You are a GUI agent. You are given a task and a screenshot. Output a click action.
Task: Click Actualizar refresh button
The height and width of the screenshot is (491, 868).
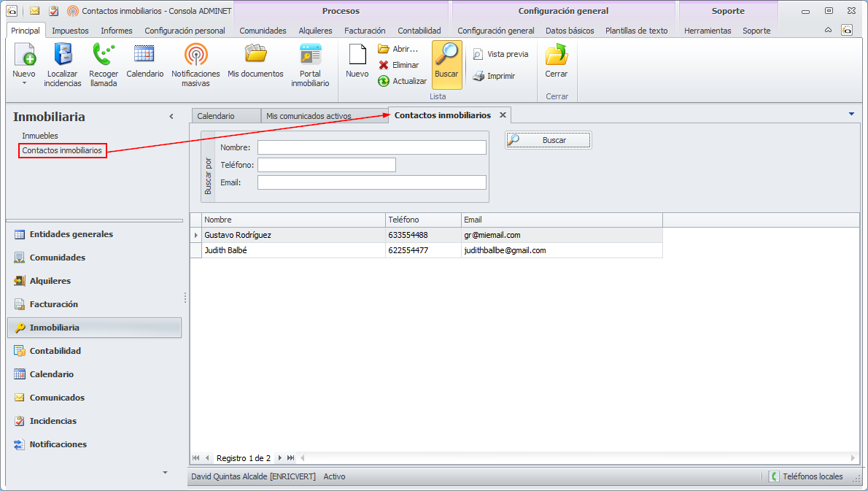pos(403,81)
